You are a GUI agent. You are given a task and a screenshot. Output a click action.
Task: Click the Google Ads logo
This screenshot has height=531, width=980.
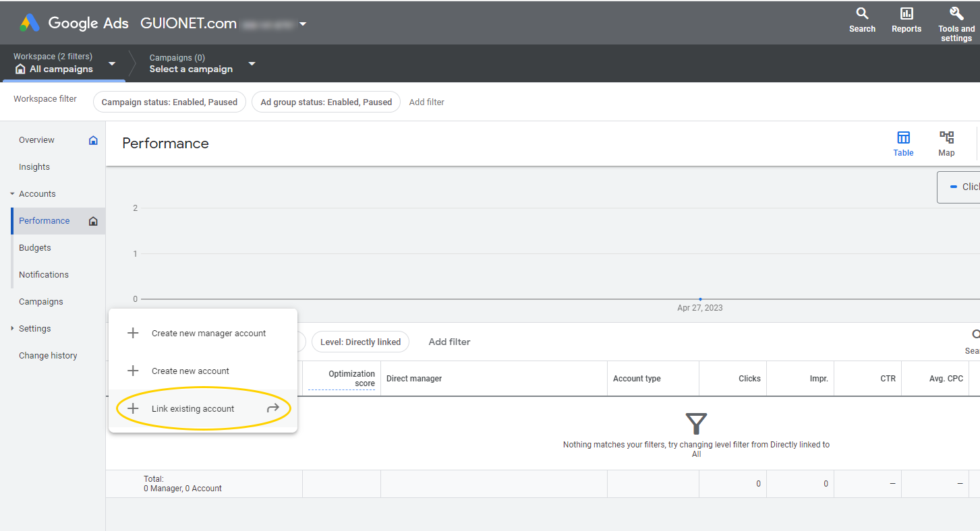[x=30, y=23]
